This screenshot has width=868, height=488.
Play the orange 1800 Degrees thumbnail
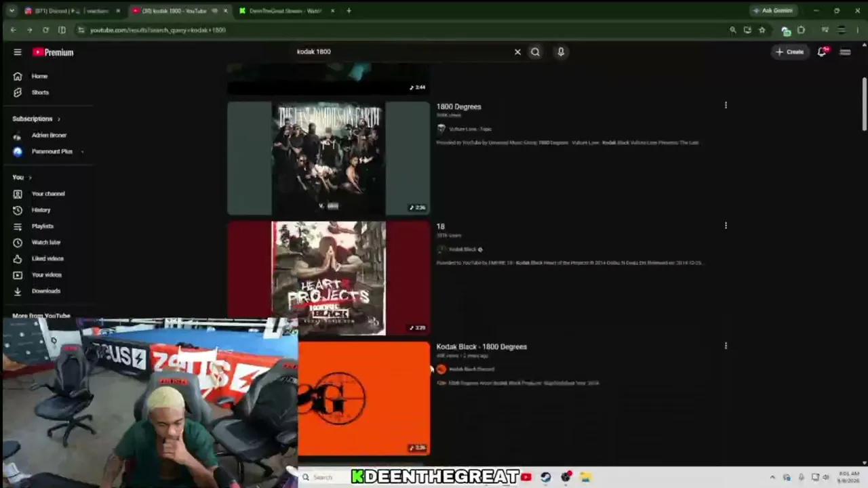pos(364,398)
